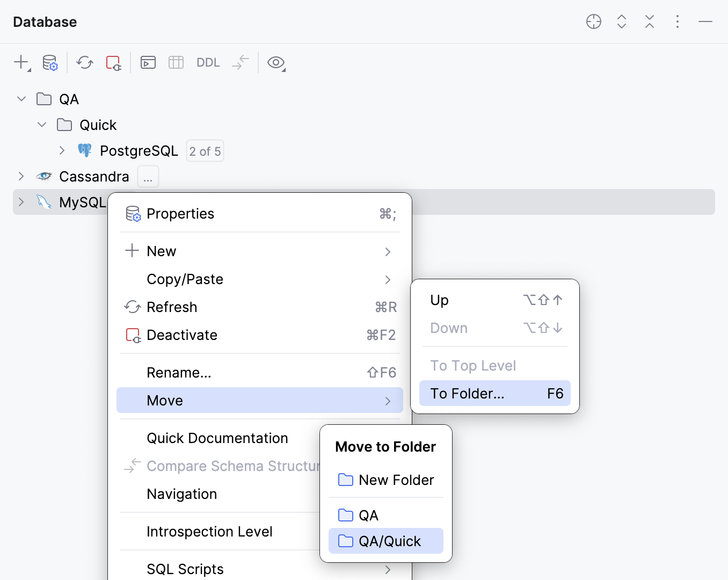Open the More options three-dot menu
728x580 pixels.
click(x=678, y=21)
